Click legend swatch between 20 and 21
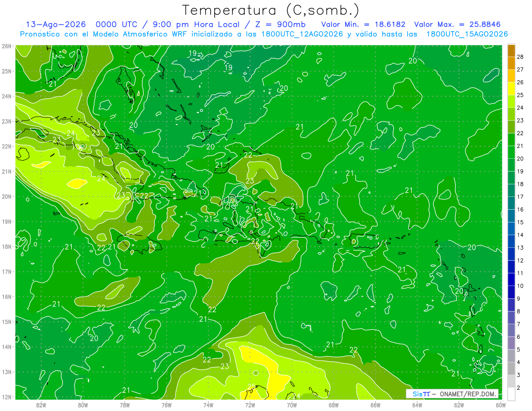Viewport: 532px width, 411px height. (x=511, y=152)
